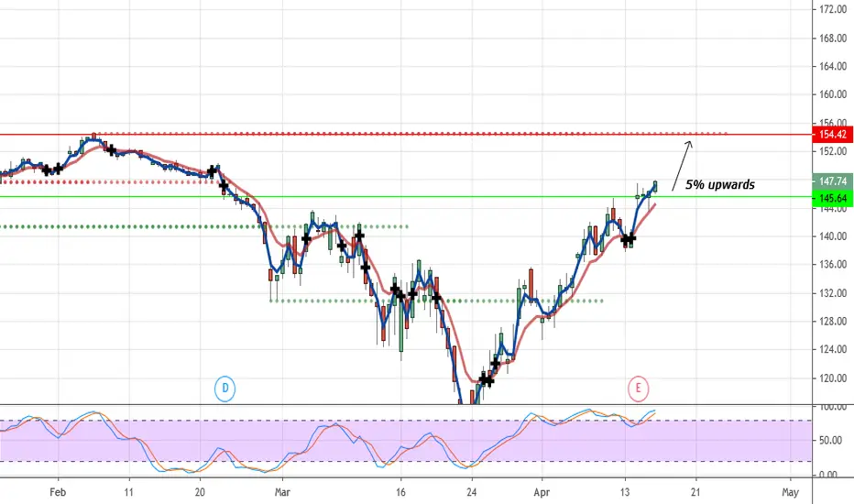Screen dimensions: 854x504
Task: Click the 132.00 value on the price scale
Action: tap(833, 293)
